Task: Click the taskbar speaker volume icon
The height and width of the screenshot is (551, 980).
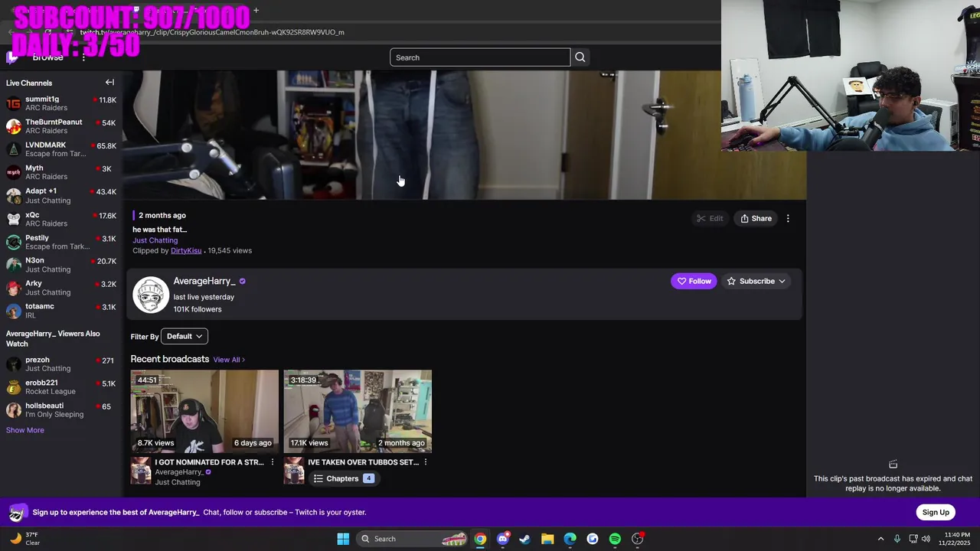Action: click(x=926, y=539)
